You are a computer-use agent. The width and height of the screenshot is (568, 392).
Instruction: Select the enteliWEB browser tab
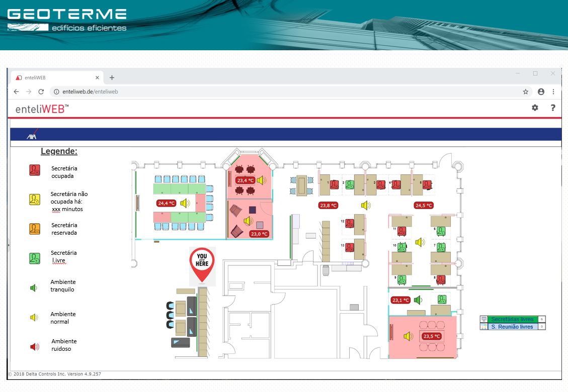(x=57, y=77)
